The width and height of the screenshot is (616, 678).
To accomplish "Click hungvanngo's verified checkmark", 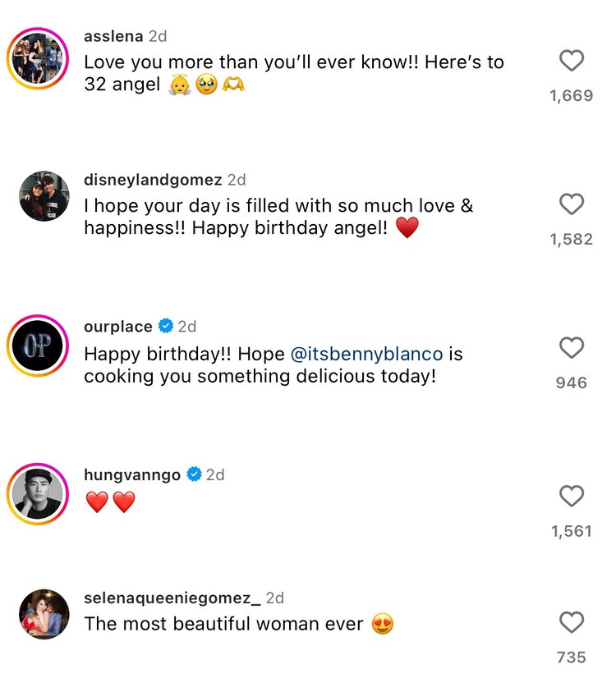I will (x=195, y=474).
